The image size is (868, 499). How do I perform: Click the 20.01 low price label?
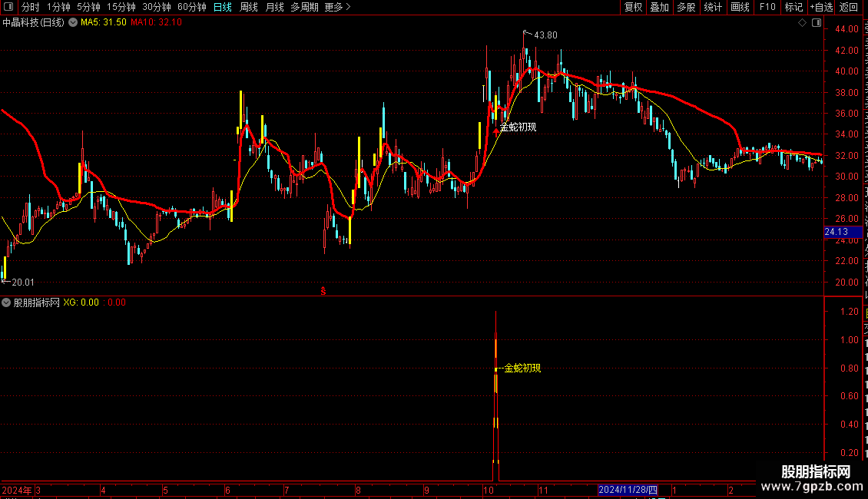pyautogui.click(x=23, y=283)
